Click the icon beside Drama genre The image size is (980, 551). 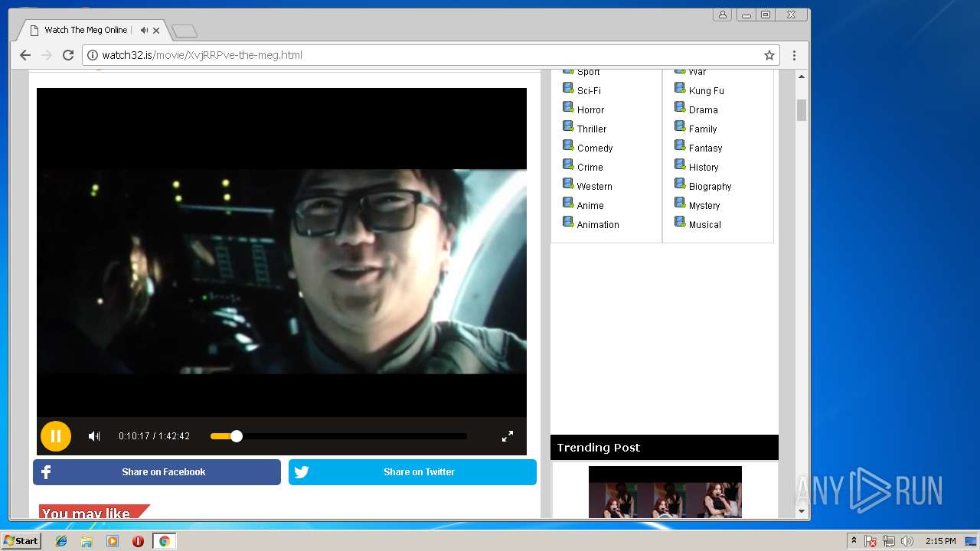coord(680,108)
